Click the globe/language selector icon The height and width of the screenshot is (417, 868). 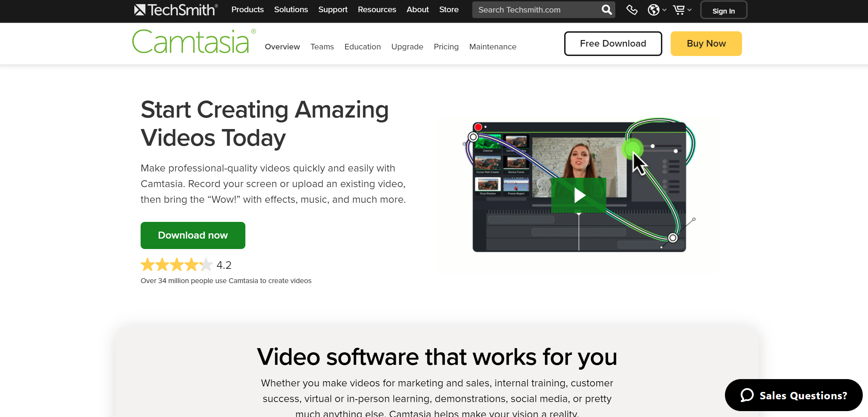655,9
